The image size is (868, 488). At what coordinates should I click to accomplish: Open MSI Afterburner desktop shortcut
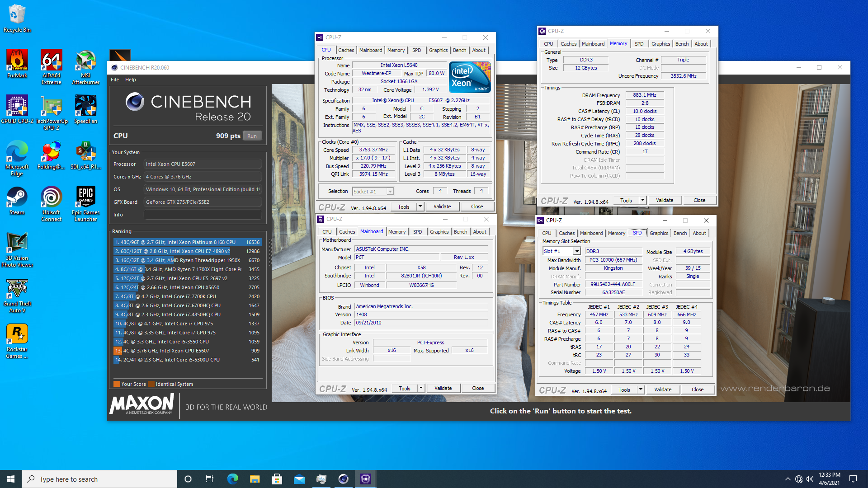click(x=85, y=67)
